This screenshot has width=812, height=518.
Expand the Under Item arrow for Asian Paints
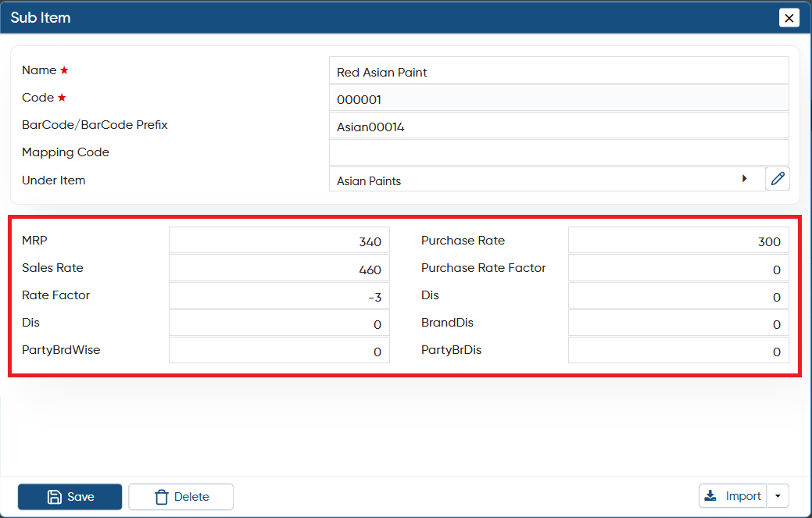(744, 179)
